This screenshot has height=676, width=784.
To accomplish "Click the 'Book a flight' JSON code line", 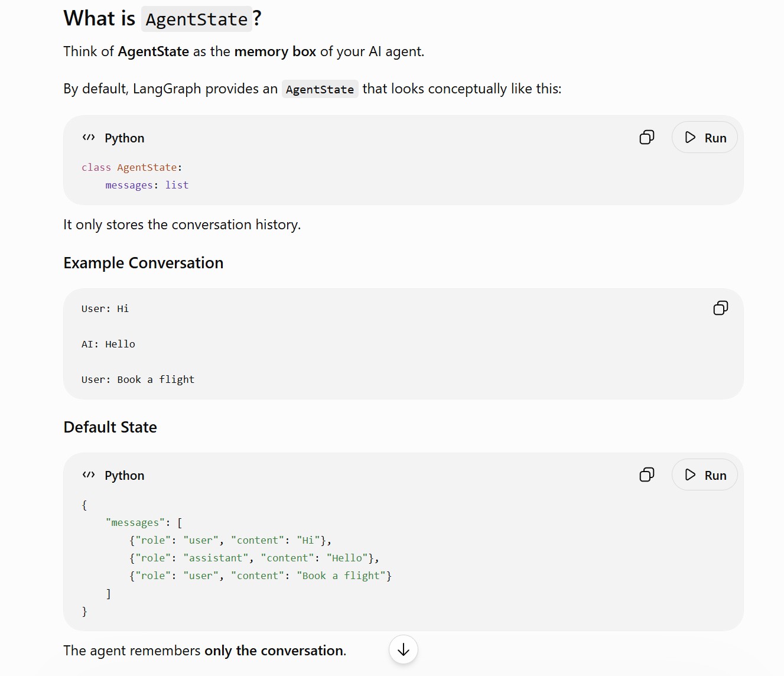I will tap(261, 576).
